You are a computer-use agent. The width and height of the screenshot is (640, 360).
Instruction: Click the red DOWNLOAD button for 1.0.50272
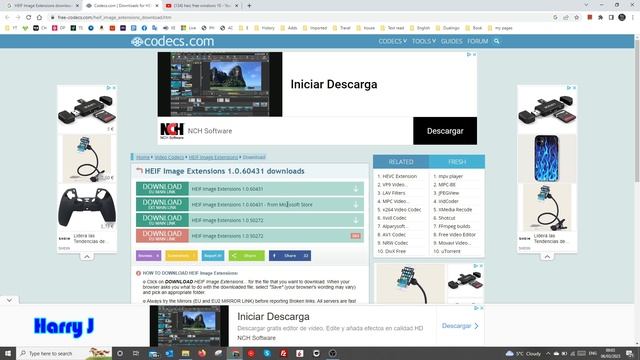tap(162, 236)
